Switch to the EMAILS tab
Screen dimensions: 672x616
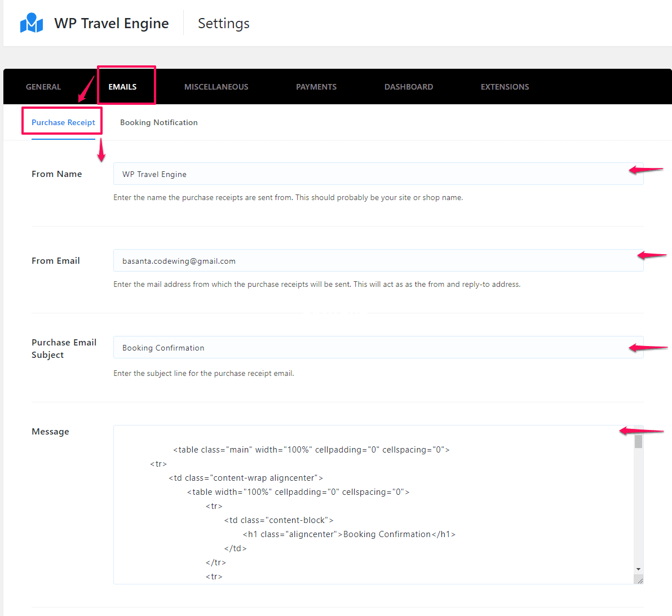tap(122, 87)
